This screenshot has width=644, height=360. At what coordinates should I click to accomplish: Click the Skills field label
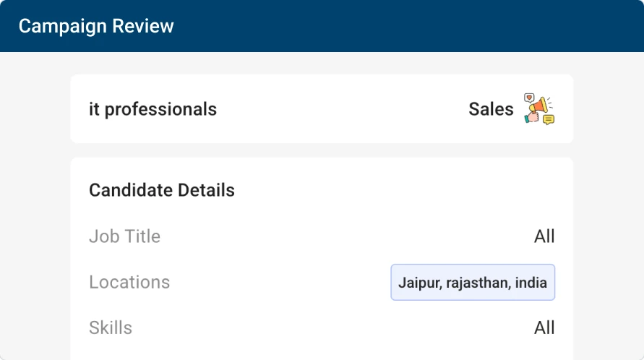[x=111, y=327]
